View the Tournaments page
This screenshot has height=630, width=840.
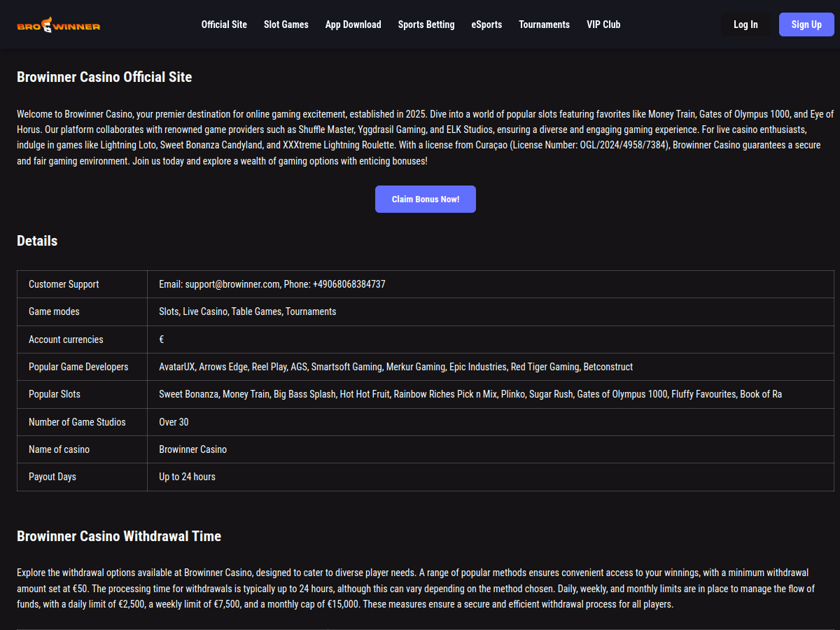(545, 24)
